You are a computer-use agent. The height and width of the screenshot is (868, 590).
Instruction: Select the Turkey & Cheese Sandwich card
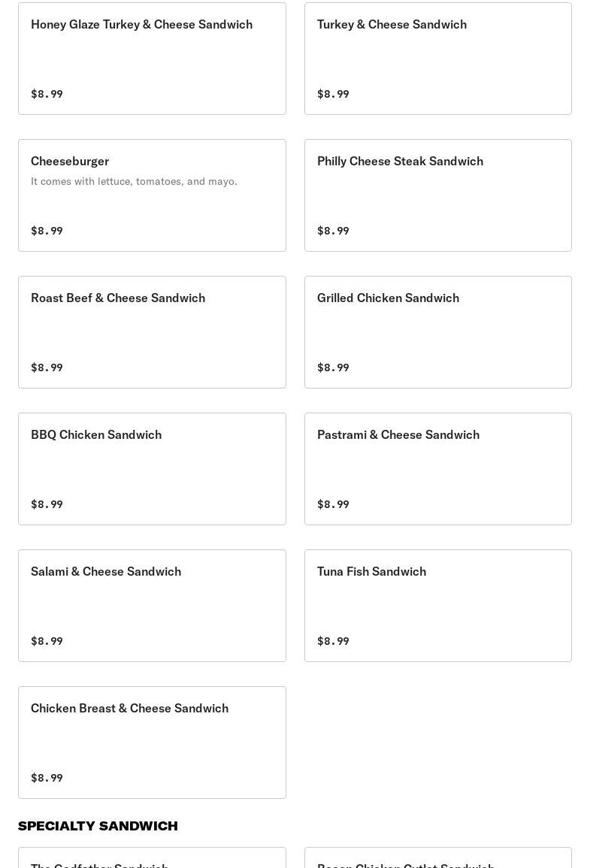click(437, 59)
